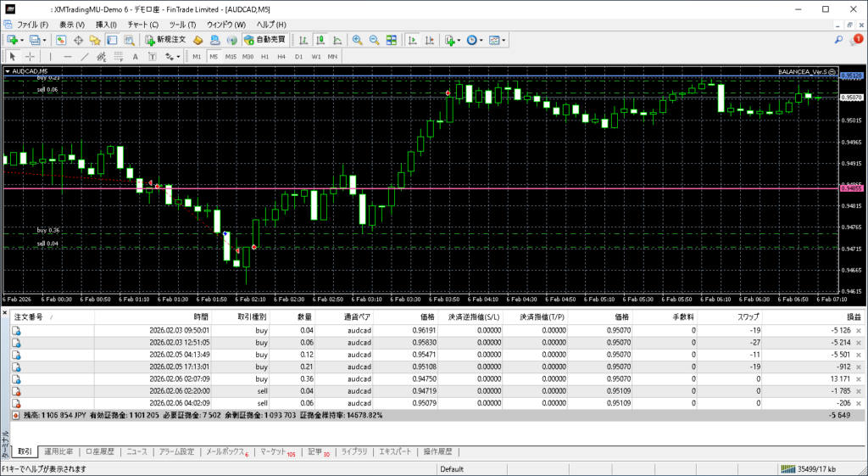This screenshot has height=476, width=868.
Task: Select the text label 'A' tool
Action: 136,57
